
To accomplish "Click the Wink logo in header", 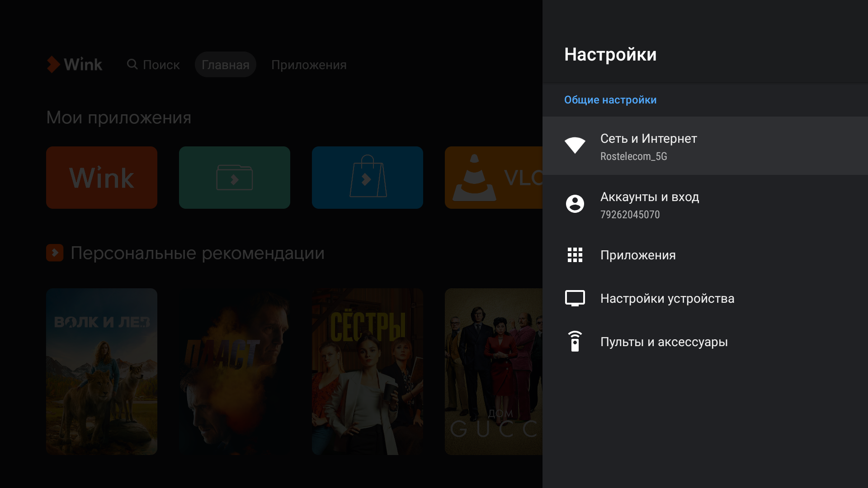I will [x=75, y=65].
